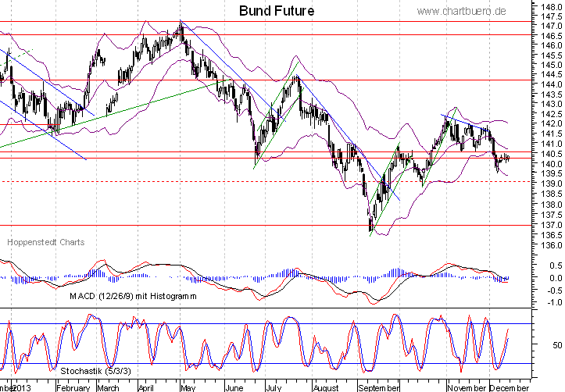Click the "July" month label

coord(274,388)
